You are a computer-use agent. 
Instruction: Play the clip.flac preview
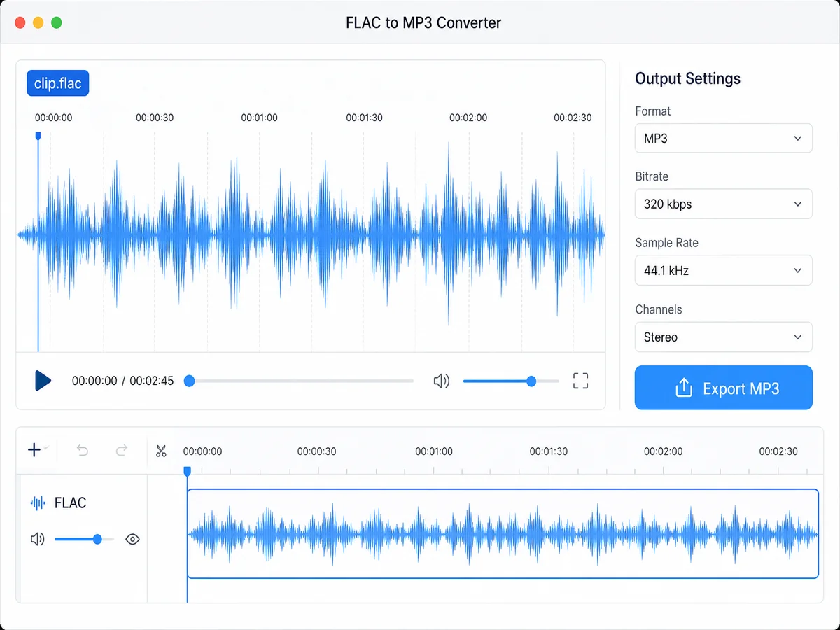coord(43,381)
